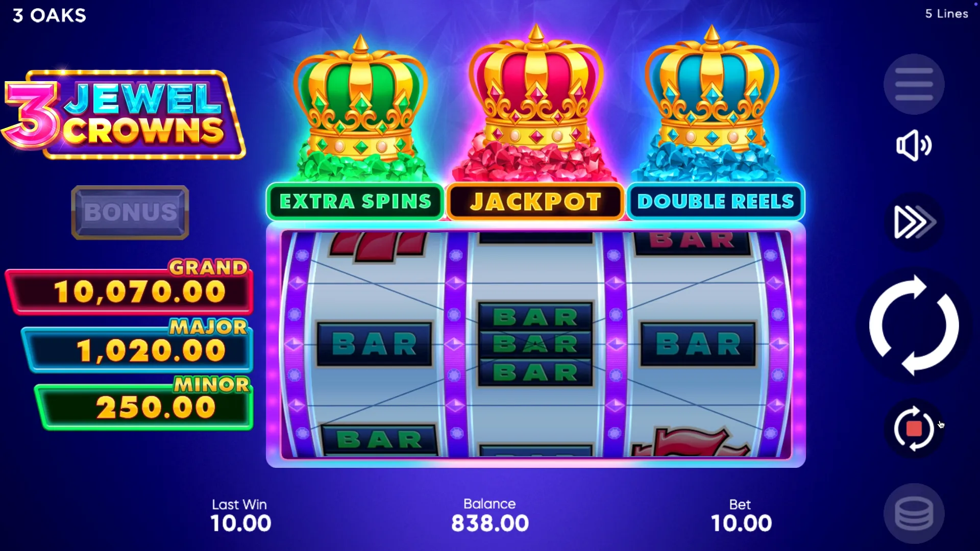Open the coin stack bet settings
Viewport: 980px width, 551px height.
click(x=914, y=513)
